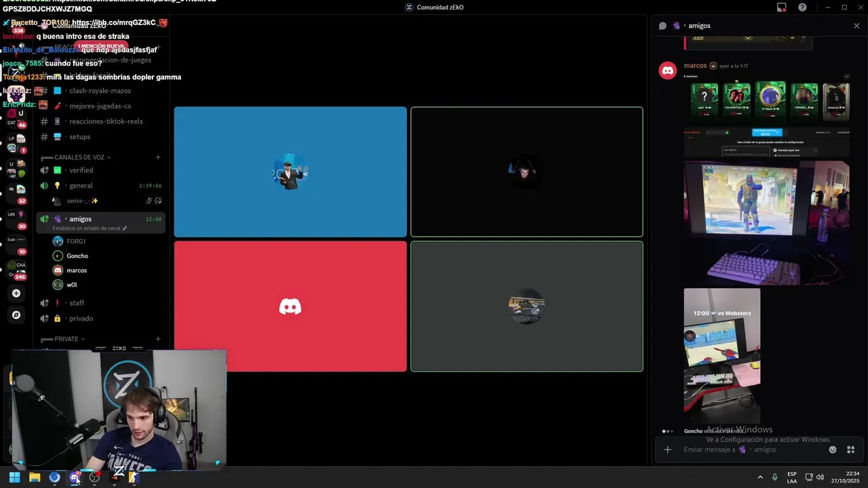868x488 pixels.
Task: Add a channel to CANALES DE VOZ
Action: [x=158, y=157]
